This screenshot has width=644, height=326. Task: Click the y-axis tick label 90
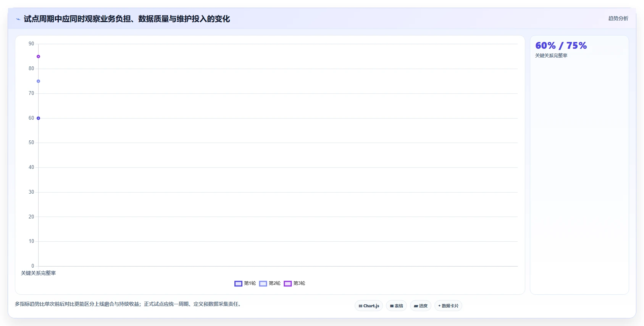(x=31, y=44)
